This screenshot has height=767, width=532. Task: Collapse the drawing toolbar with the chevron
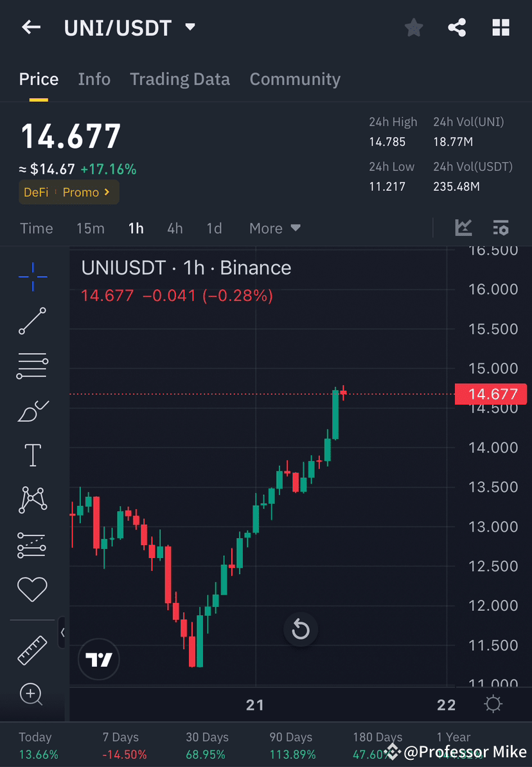point(62,633)
